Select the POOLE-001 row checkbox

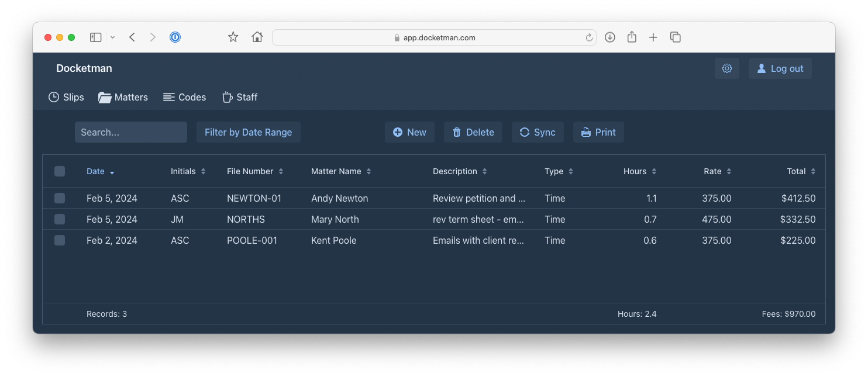point(60,240)
